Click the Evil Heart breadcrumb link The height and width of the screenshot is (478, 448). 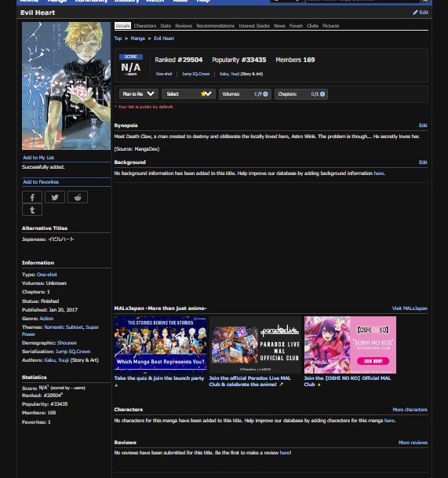164,38
